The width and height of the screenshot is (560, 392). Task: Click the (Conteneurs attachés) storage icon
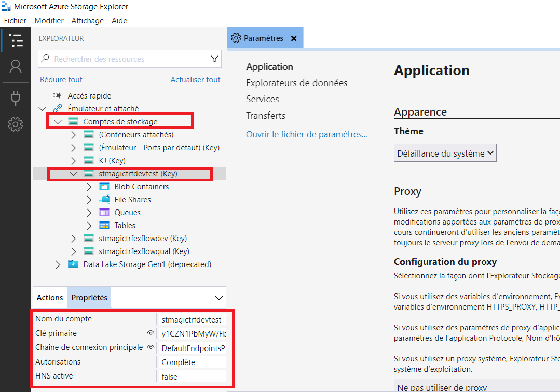[x=89, y=134]
